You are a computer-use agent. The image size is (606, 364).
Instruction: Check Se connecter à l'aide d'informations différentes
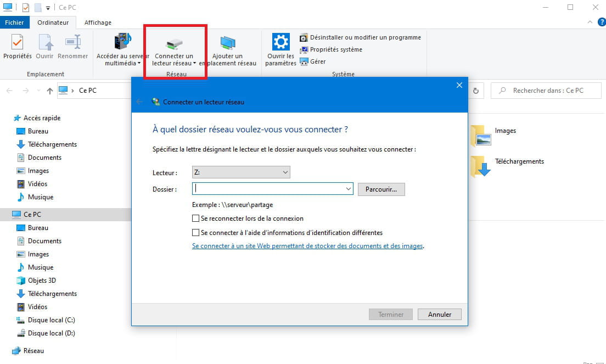pyautogui.click(x=196, y=233)
